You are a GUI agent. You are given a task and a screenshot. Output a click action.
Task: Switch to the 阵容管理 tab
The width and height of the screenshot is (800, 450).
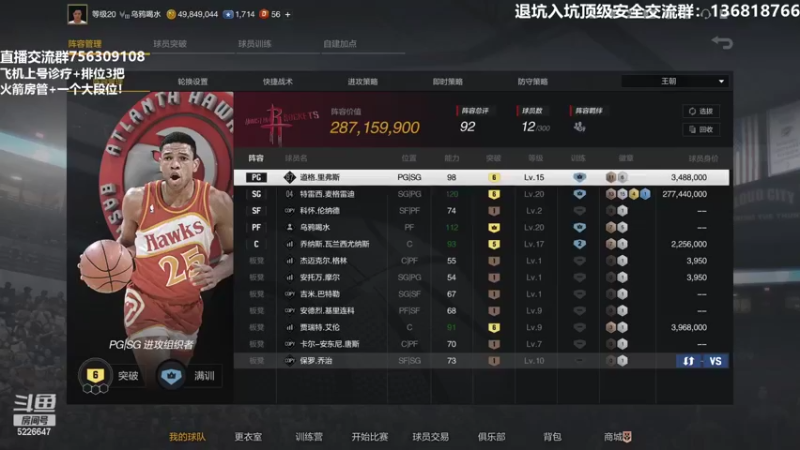pos(85,44)
